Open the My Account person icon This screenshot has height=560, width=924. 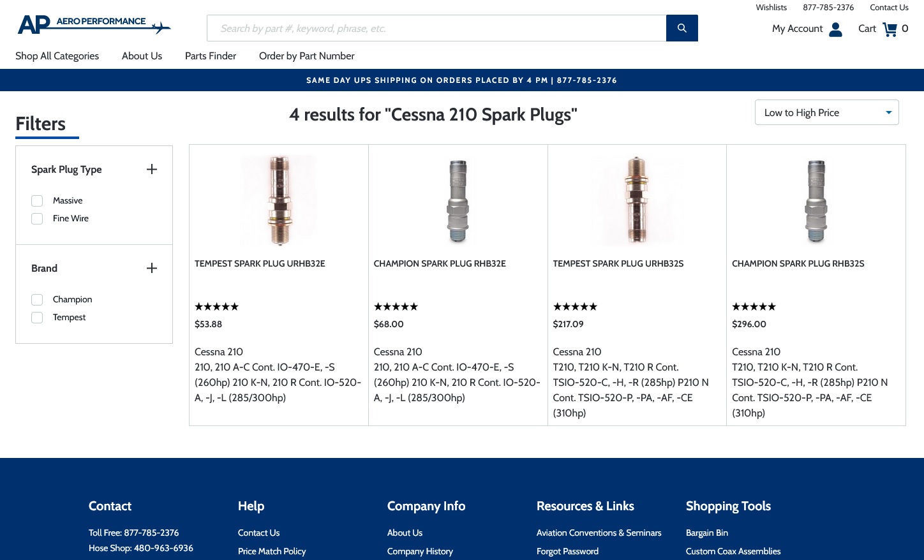[835, 29]
